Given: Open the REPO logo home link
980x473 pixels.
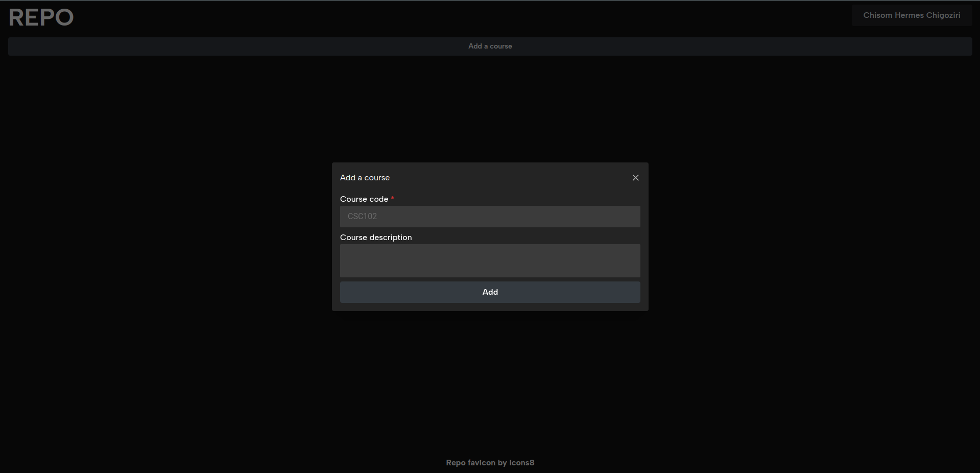Looking at the screenshot, I should click(x=41, y=17).
